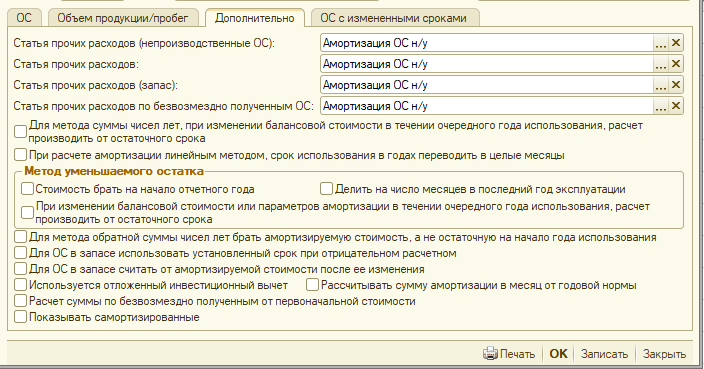Clear the безвозмездно полученным ОС field
This screenshot has height=369, width=704.
[x=676, y=106]
